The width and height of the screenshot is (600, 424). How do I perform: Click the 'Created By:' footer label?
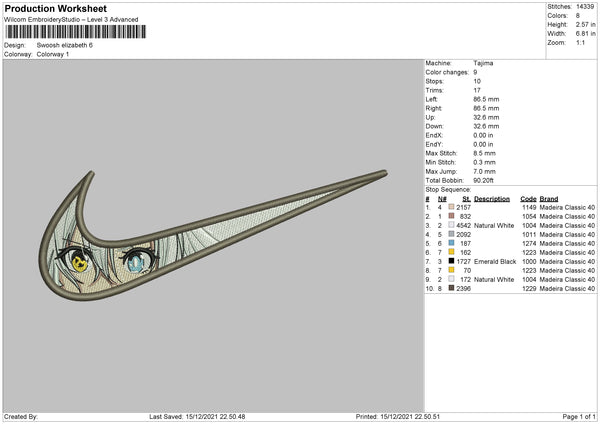[21, 417]
